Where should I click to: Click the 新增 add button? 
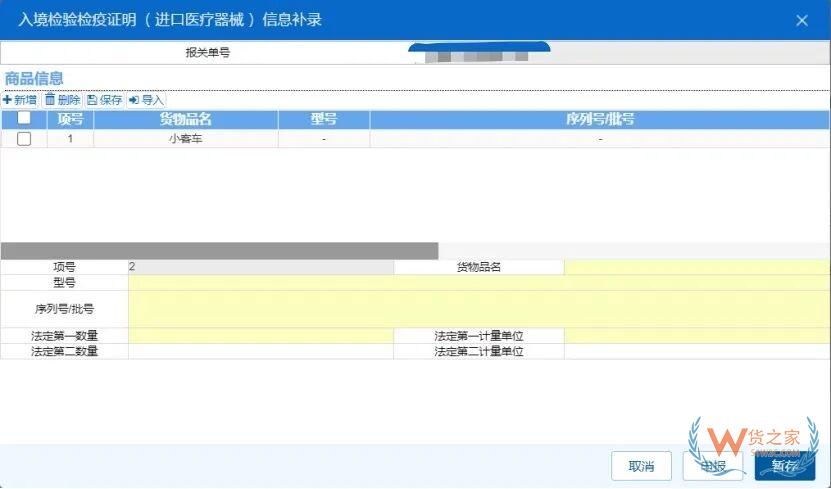pyautogui.click(x=20, y=100)
